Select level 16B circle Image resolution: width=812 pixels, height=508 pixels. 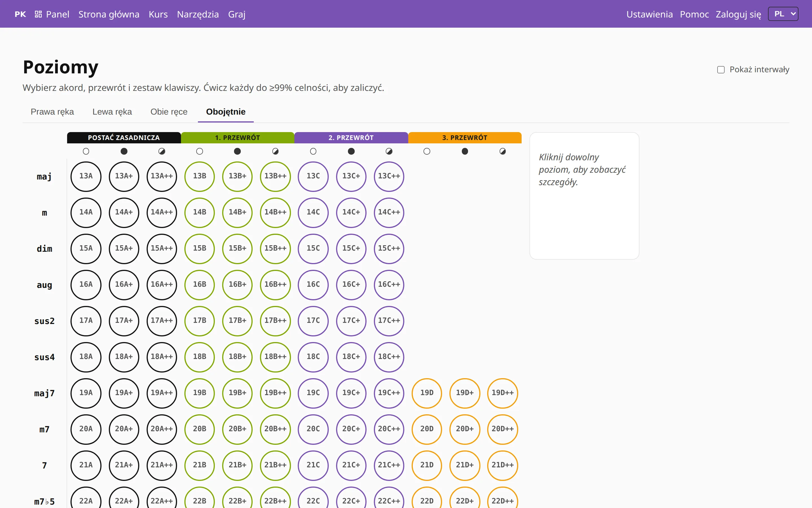click(x=200, y=284)
